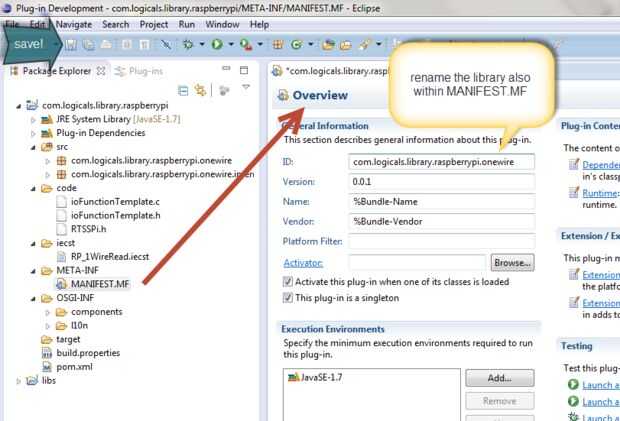Image resolution: width=620 pixels, height=421 pixels.
Task: Minimize the Package Explorer view
Action: pos(226,69)
